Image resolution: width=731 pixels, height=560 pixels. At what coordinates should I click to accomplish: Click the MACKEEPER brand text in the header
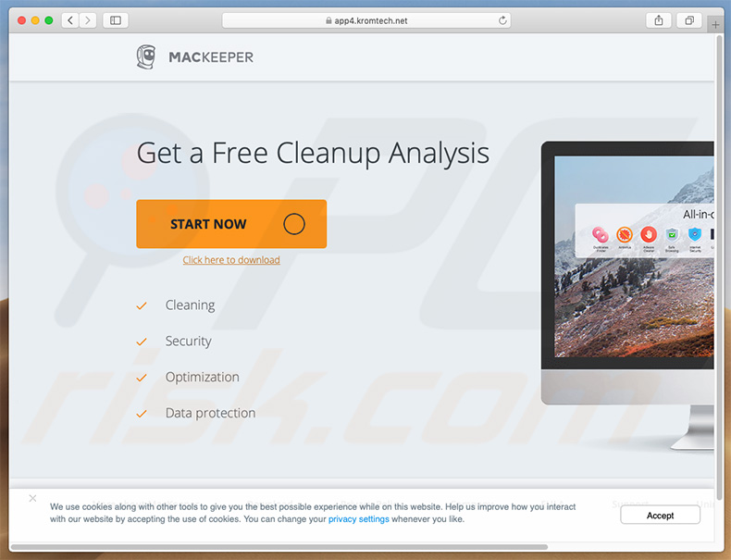coord(211,57)
